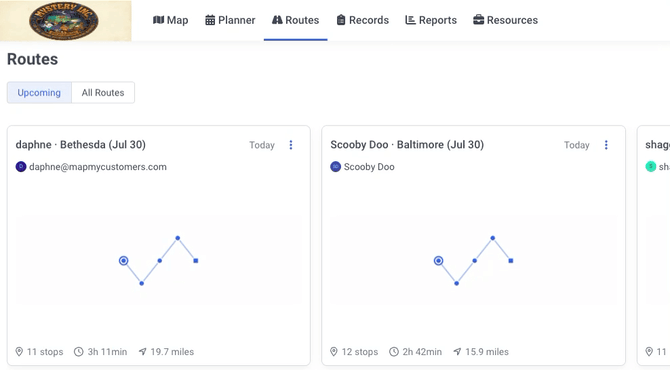Click the Scooby Doo Baltimore route preview graphic
The width and height of the screenshot is (670, 370).
tap(473, 260)
